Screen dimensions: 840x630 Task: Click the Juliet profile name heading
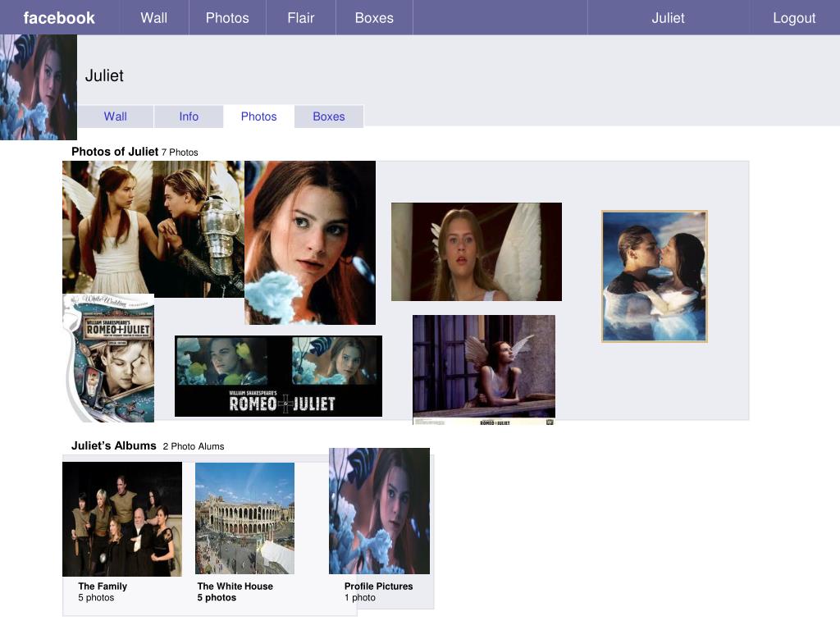[104, 75]
